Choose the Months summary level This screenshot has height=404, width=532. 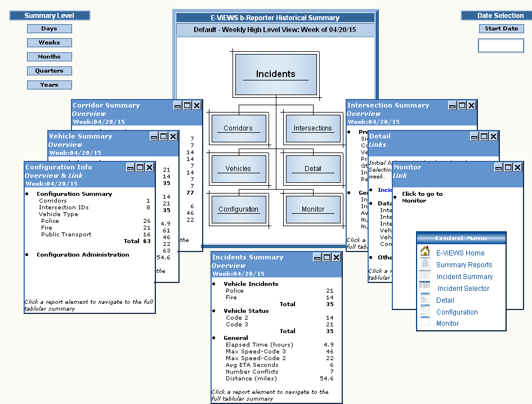49,57
